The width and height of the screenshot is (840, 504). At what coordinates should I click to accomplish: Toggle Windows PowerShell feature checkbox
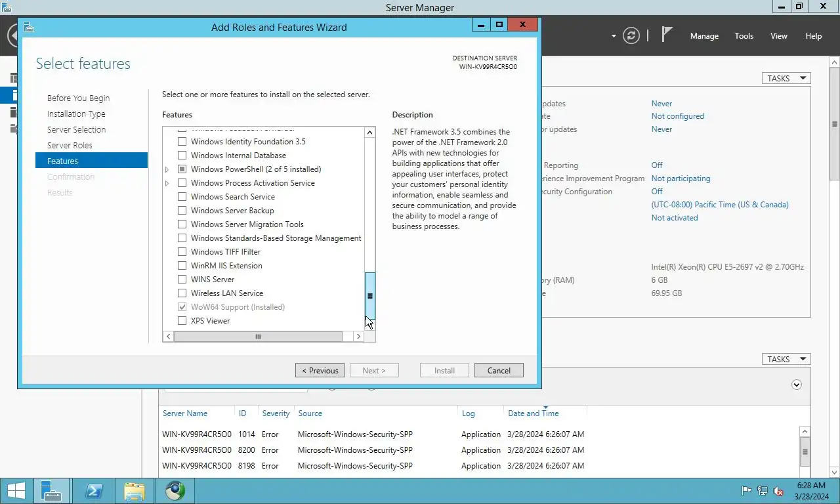pos(182,169)
